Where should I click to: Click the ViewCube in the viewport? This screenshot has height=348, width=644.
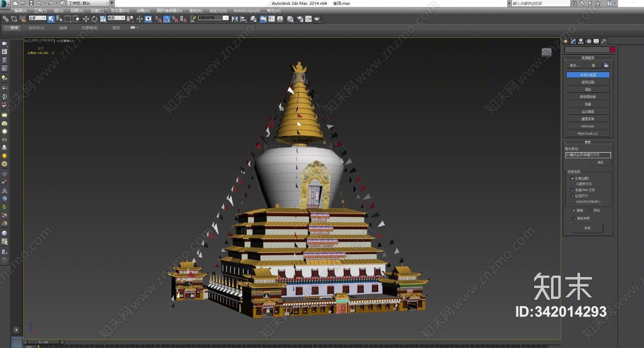click(x=546, y=52)
